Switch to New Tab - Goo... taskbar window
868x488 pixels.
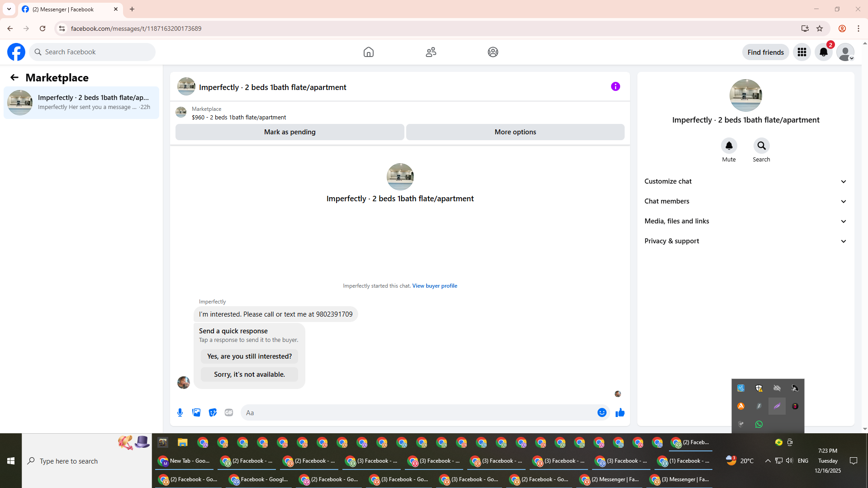click(184, 461)
